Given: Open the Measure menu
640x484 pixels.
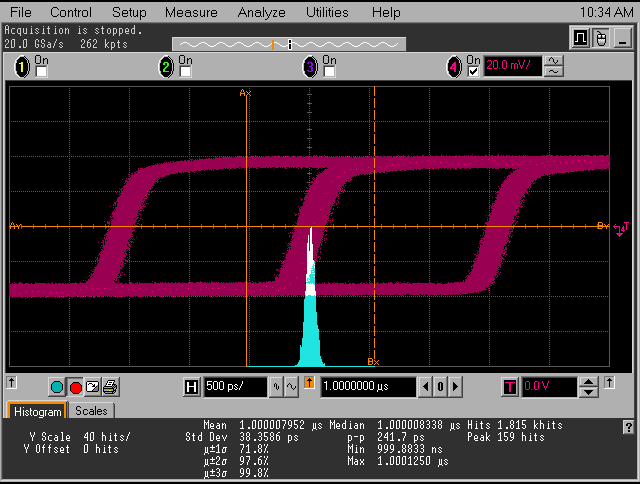Looking at the screenshot, I should pos(191,12).
